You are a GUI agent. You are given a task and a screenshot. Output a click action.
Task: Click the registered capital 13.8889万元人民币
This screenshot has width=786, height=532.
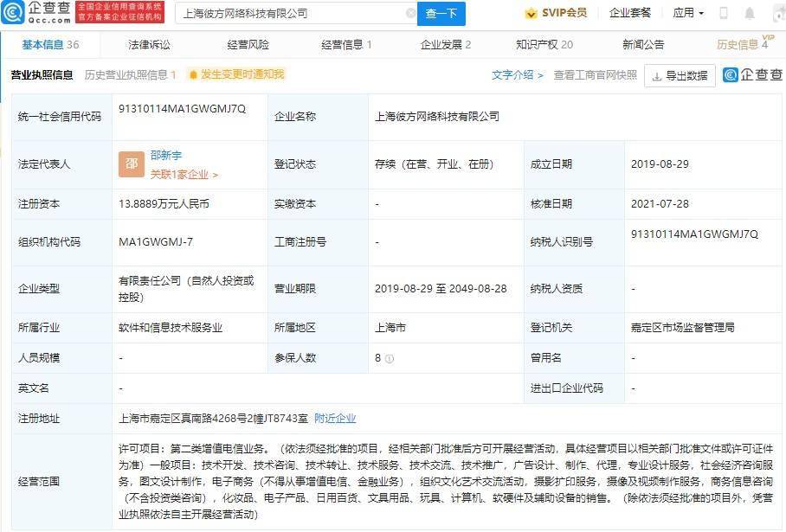pyautogui.click(x=164, y=204)
